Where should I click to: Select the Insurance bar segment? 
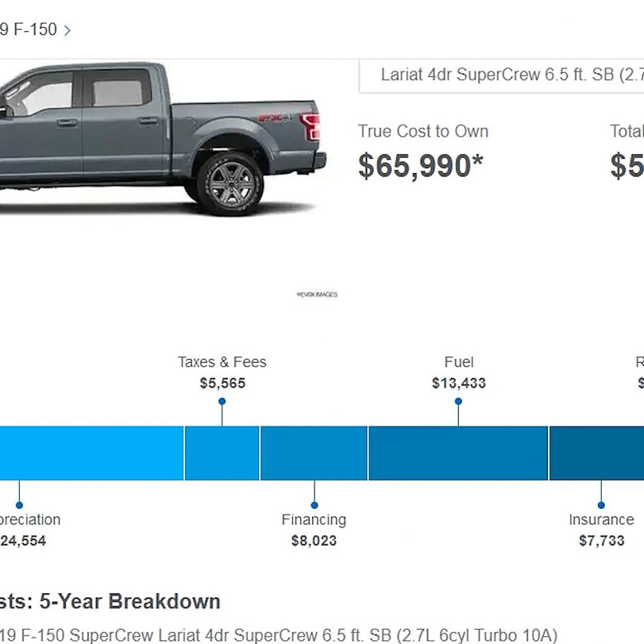pyautogui.click(x=597, y=453)
